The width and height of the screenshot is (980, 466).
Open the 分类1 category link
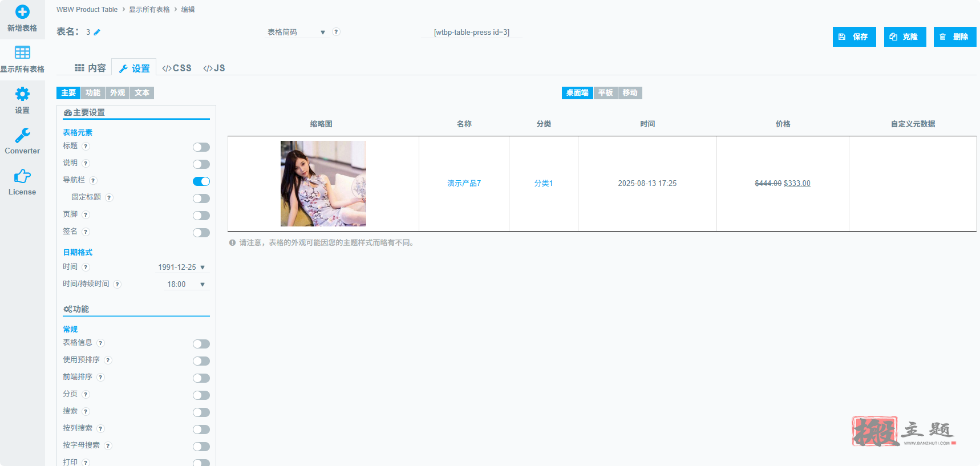(544, 183)
